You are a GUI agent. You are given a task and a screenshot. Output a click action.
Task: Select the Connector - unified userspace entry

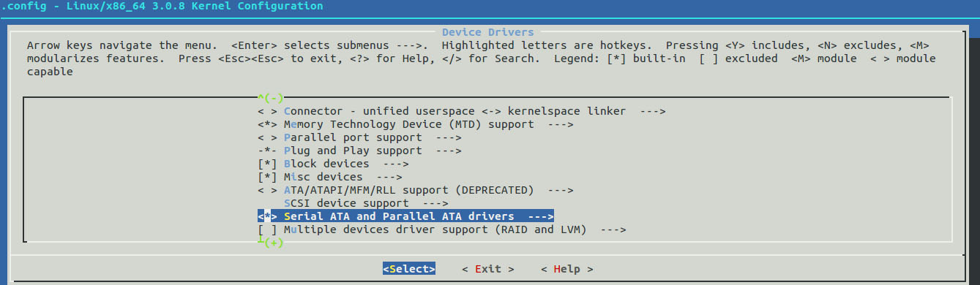tap(461, 111)
